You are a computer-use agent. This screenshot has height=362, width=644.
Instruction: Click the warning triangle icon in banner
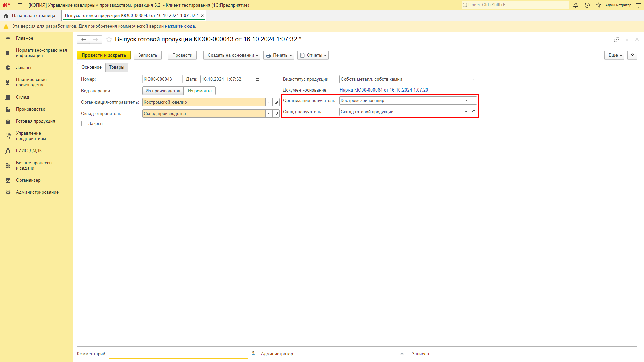pos(6,26)
